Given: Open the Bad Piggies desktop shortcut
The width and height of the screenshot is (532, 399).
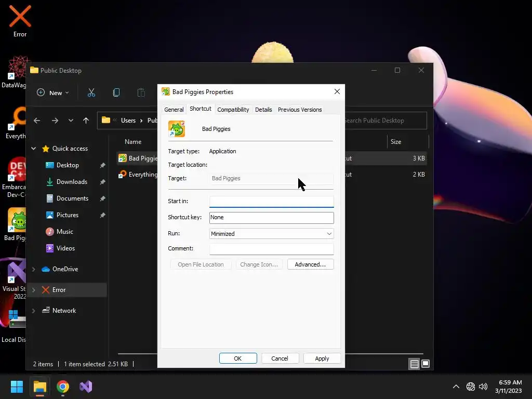Looking at the screenshot, I should click(16, 224).
